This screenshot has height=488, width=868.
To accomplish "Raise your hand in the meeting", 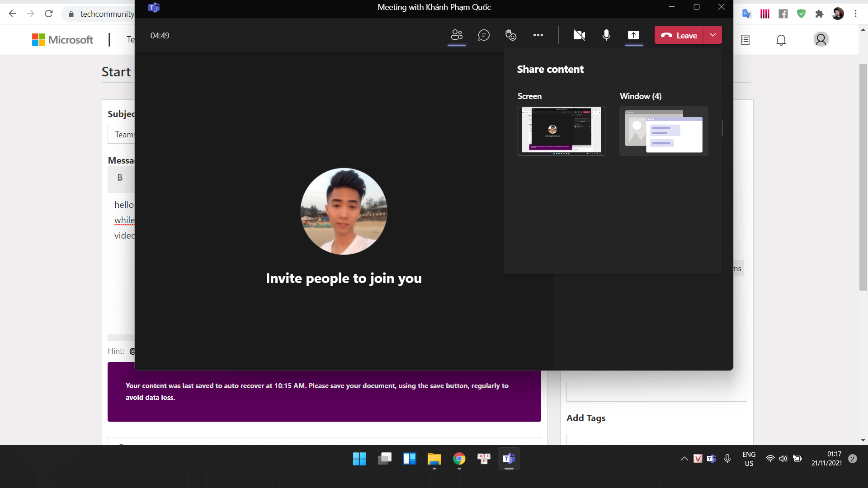I will (x=511, y=35).
